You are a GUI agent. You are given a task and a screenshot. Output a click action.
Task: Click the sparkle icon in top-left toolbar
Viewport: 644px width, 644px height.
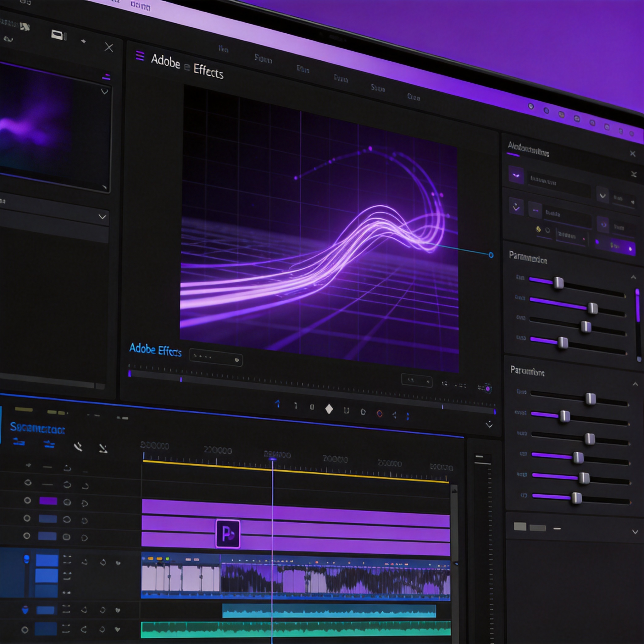point(83,41)
